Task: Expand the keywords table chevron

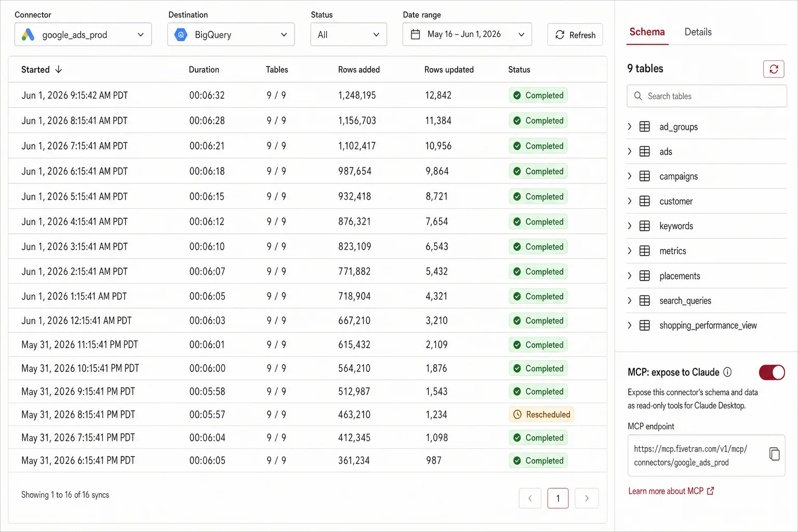Action: click(630, 226)
